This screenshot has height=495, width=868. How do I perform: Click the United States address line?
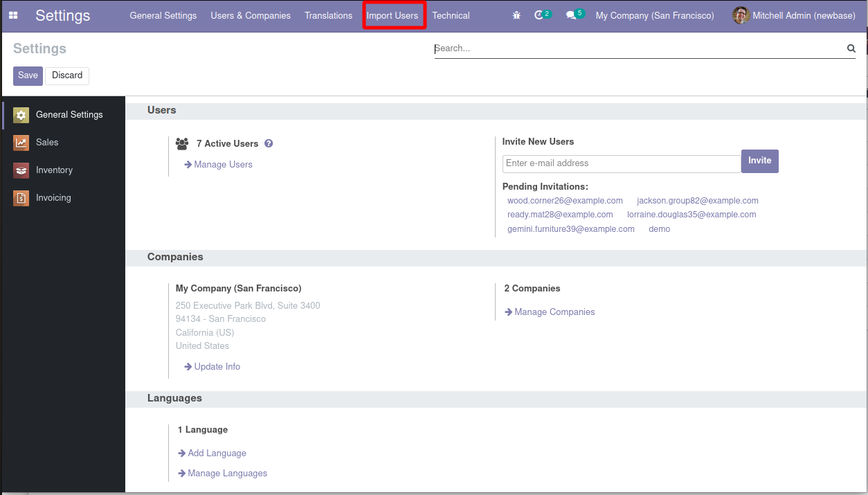tap(202, 346)
